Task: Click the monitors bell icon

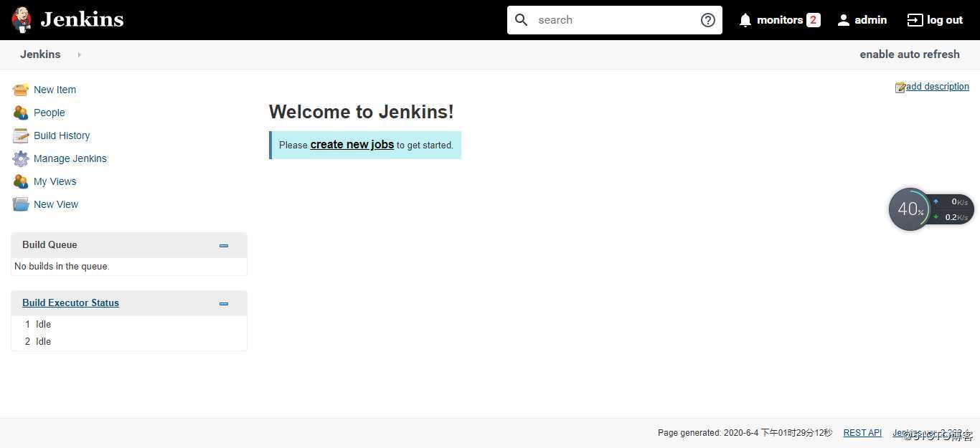Action: [x=745, y=20]
